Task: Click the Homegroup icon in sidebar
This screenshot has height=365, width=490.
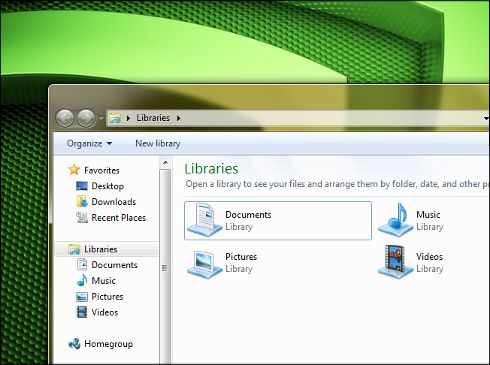Action: coord(74,344)
